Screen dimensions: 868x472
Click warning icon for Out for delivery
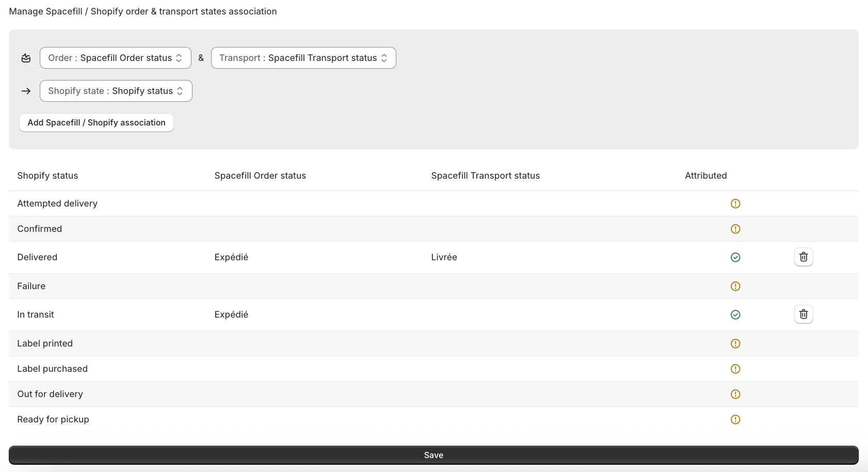pyautogui.click(x=735, y=394)
